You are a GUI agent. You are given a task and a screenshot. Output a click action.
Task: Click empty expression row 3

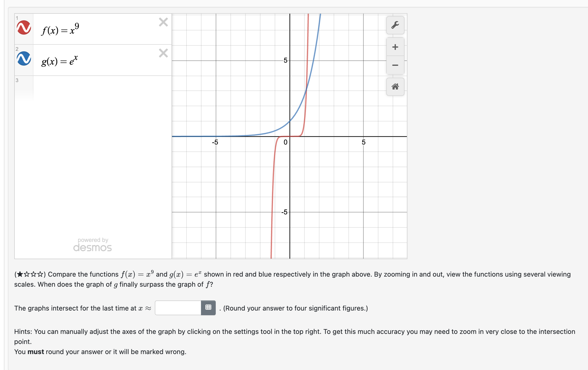pyautogui.click(x=93, y=88)
